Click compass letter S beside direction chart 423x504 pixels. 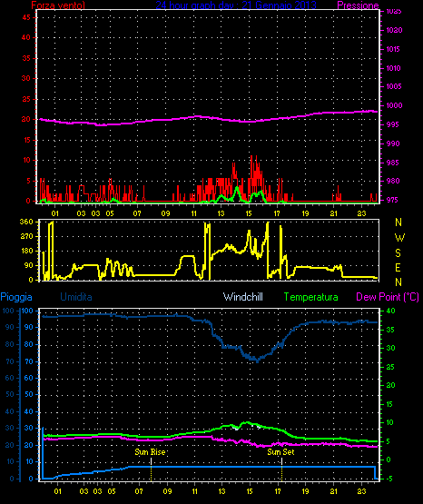pos(398,253)
